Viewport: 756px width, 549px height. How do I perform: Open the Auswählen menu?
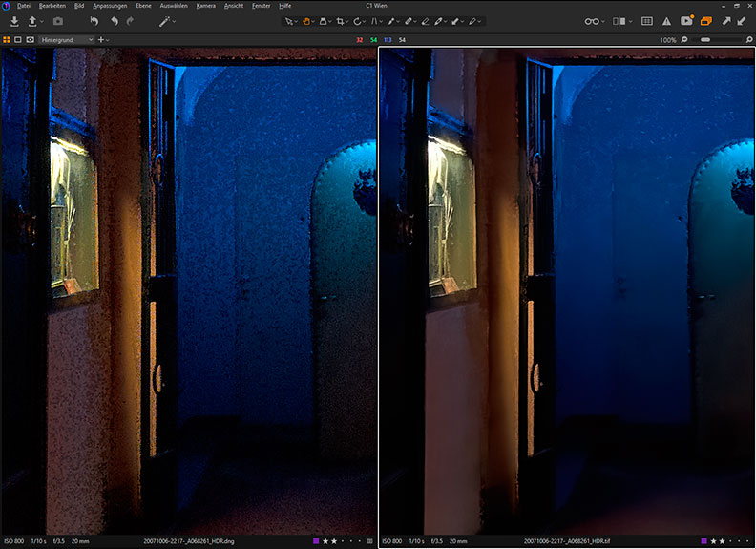174,6
